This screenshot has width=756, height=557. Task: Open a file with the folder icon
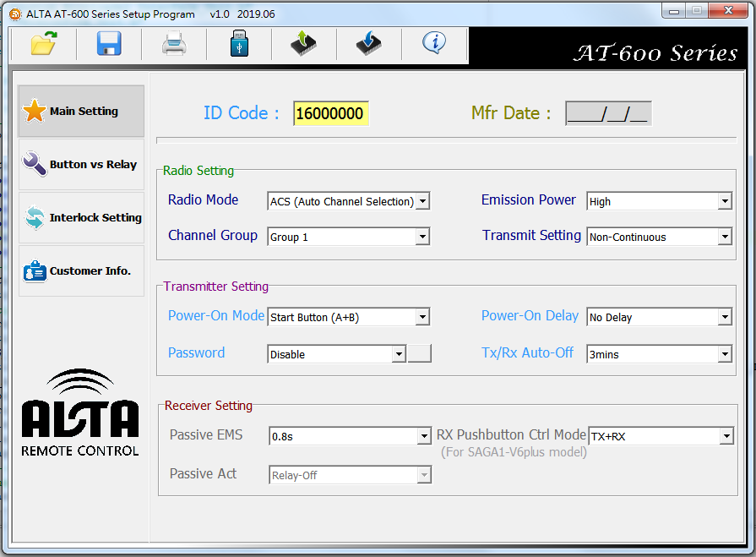tap(43, 44)
